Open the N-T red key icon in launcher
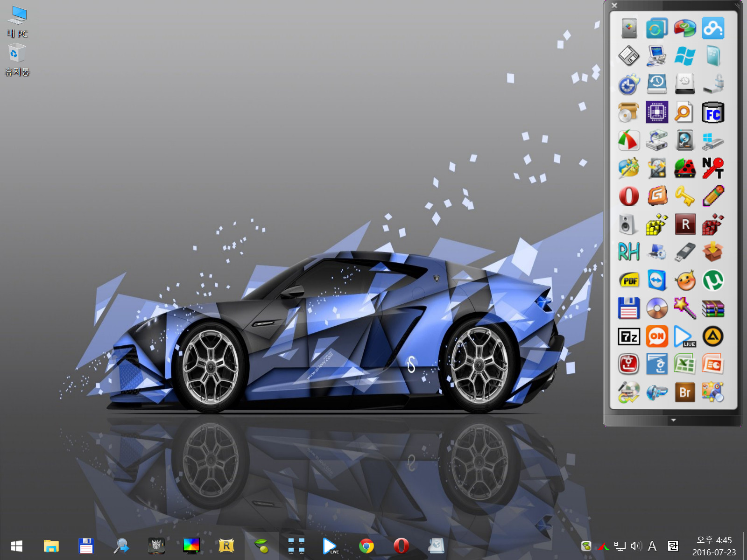The width and height of the screenshot is (747, 560). (x=713, y=168)
